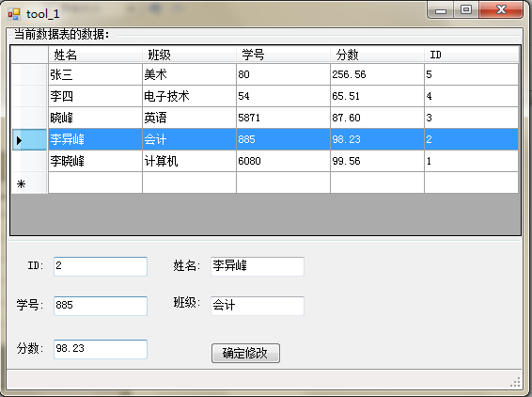The width and height of the screenshot is (532, 397).
Task: Sort by the 姓名 column header
Action: [95, 55]
